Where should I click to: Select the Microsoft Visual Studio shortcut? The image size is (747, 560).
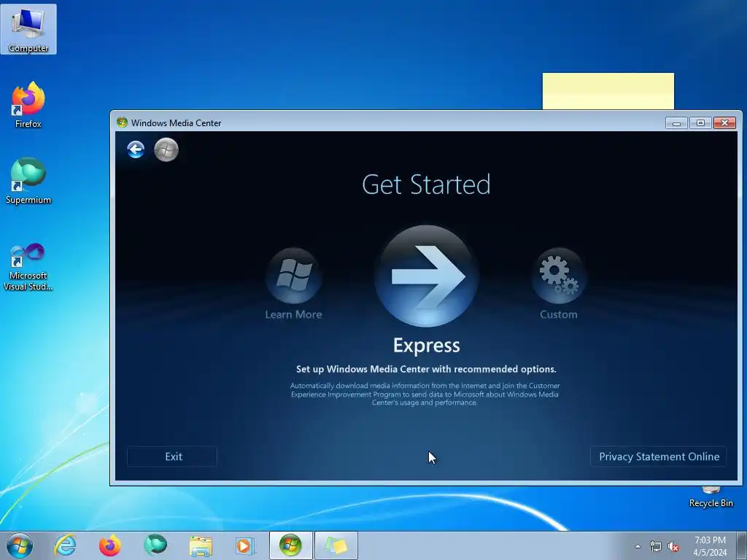28,267
